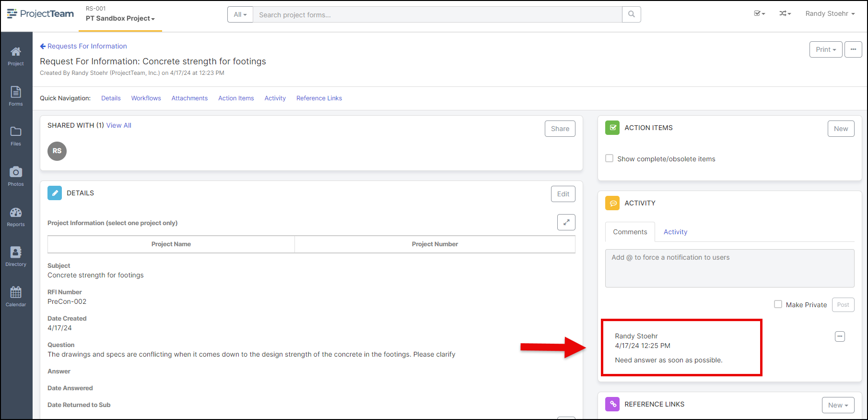Jump to Reference Links in Quick Navigation
Viewport: 868px width, 420px height.
click(319, 98)
